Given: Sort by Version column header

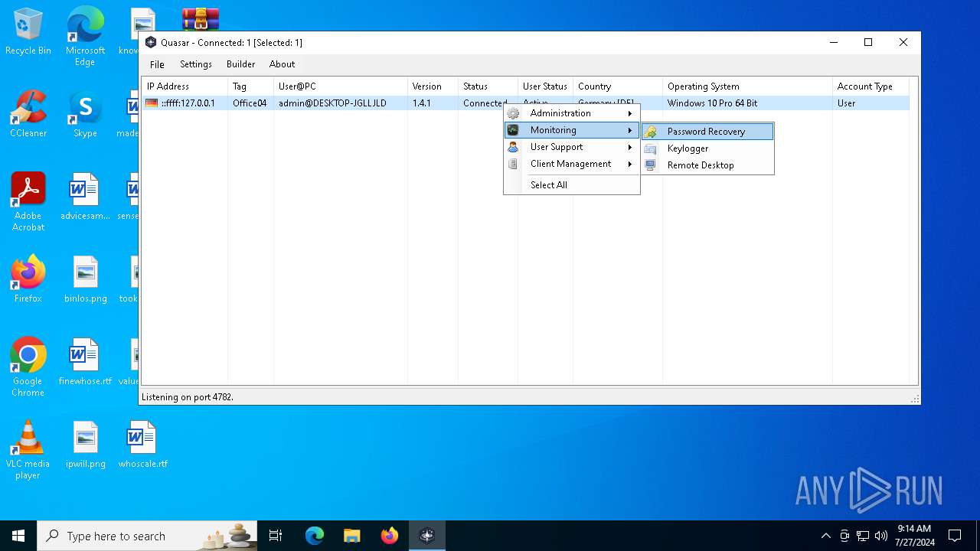Looking at the screenshot, I should pyautogui.click(x=433, y=86).
